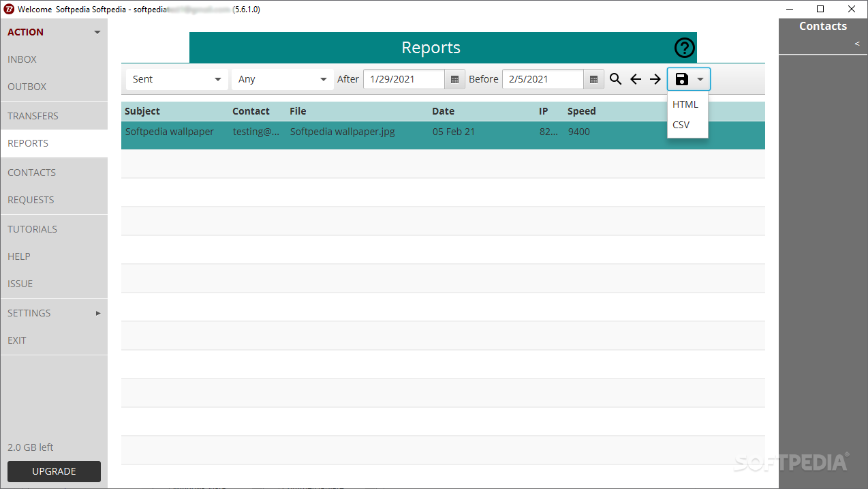This screenshot has width=868, height=489.
Task: Go to TRANSFERS in sidebar
Action: [x=54, y=116]
